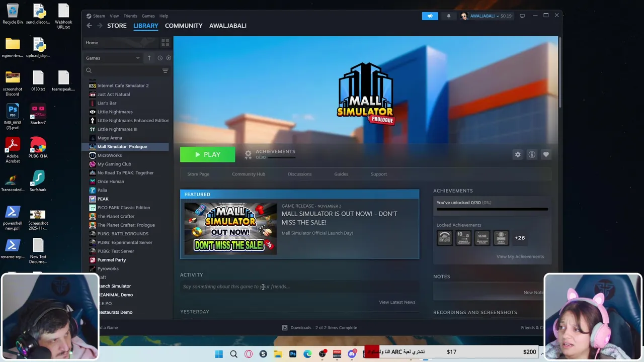Open the Games menu
The width and height of the screenshot is (644, 362).
coord(148,16)
